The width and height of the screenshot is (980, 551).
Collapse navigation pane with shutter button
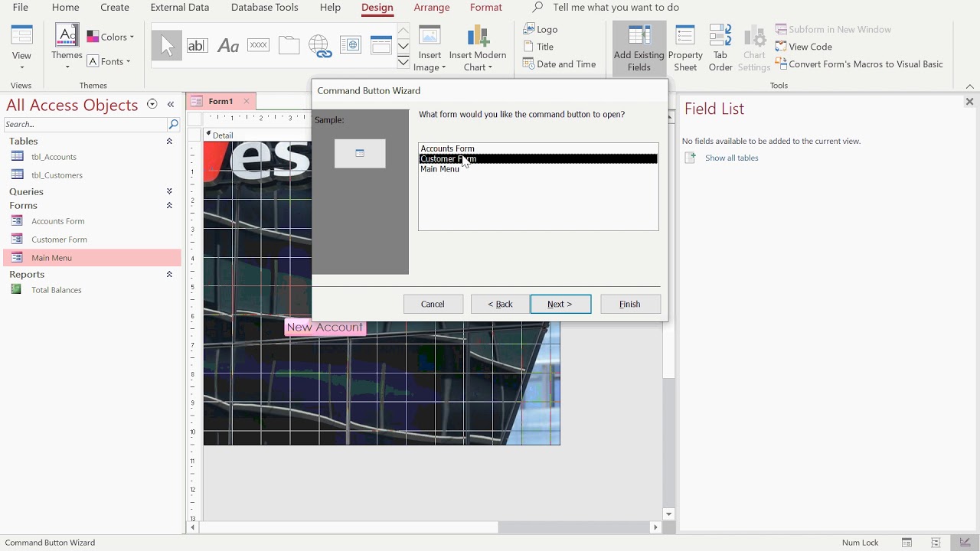coord(171,104)
